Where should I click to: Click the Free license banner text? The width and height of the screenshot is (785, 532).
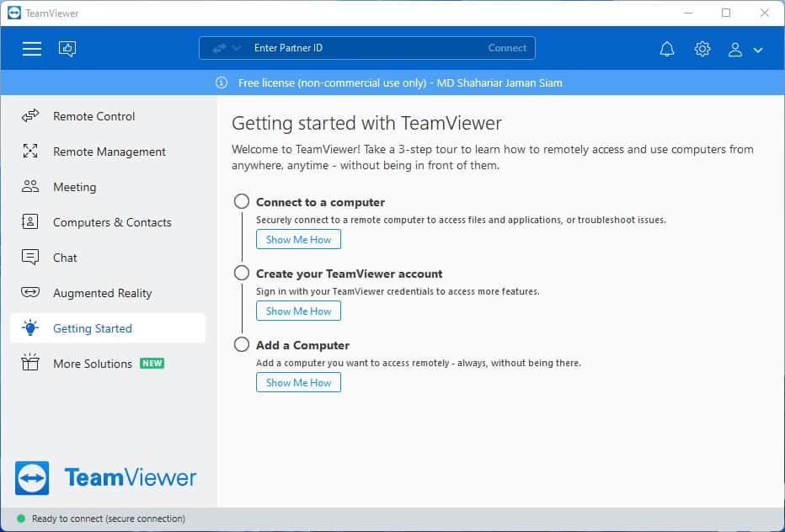pos(400,82)
